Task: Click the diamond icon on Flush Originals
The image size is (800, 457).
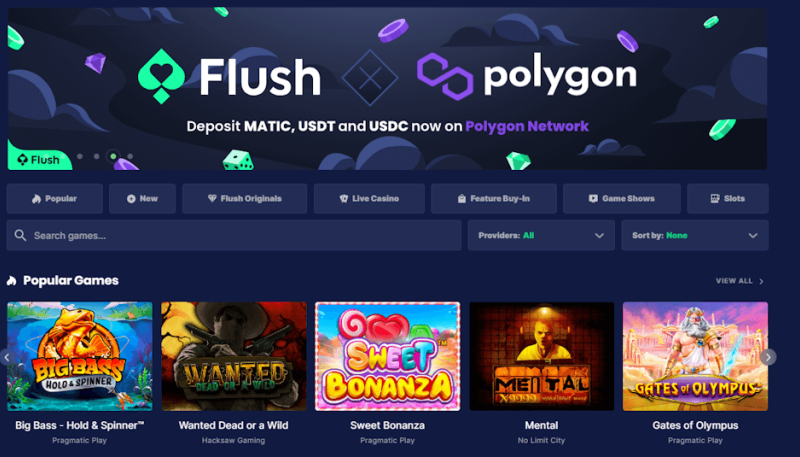Action: tap(212, 198)
